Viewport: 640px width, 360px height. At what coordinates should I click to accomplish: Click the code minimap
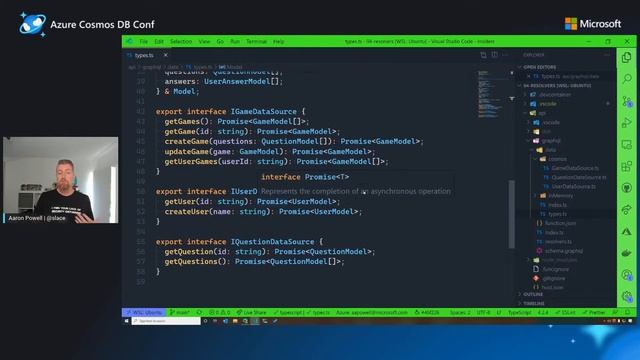pos(490,94)
